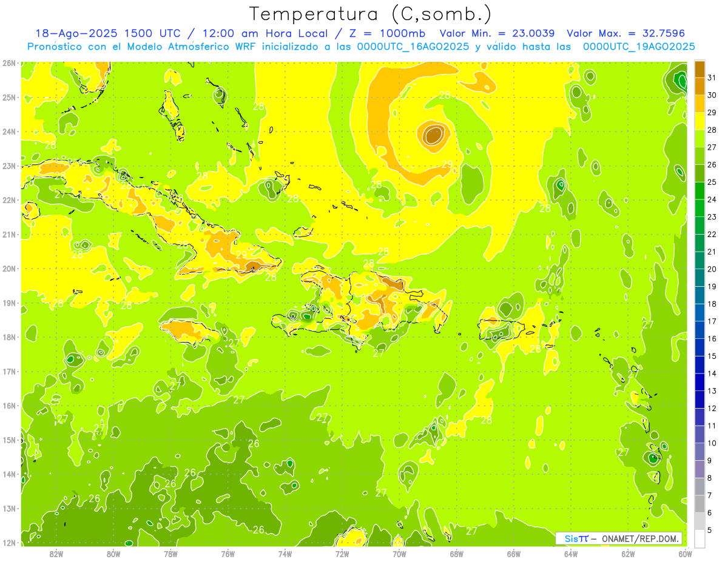Click the "26N" latitude axis label

pos(8,63)
